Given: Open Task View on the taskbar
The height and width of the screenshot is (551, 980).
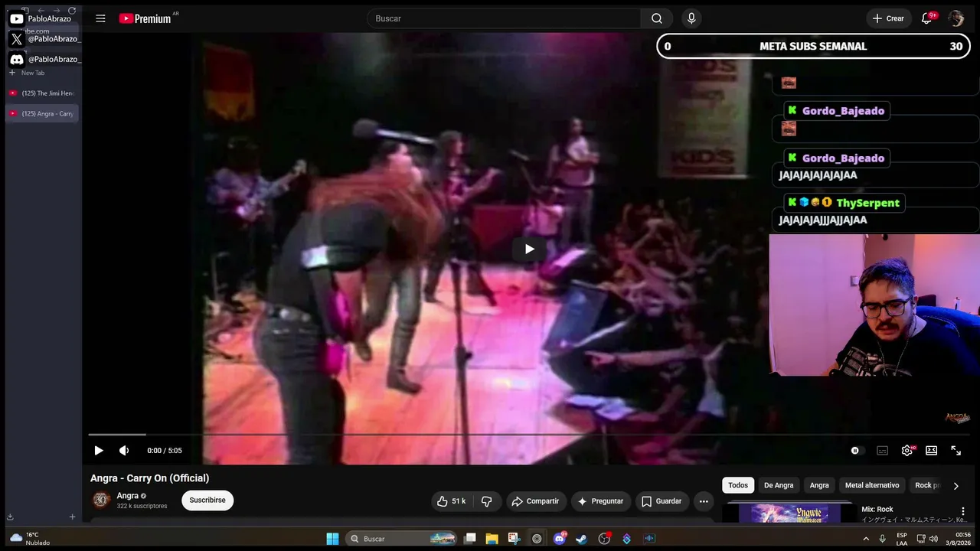Looking at the screenshot, I should (470, 539).
